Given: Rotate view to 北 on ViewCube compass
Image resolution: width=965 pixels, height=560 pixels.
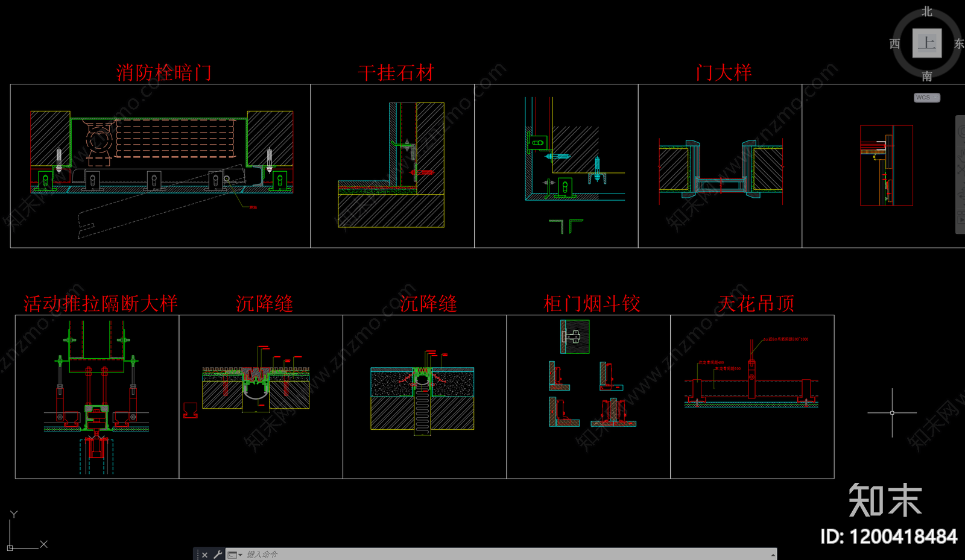Looking at the screenshot, I should click(x=926, y=11).
